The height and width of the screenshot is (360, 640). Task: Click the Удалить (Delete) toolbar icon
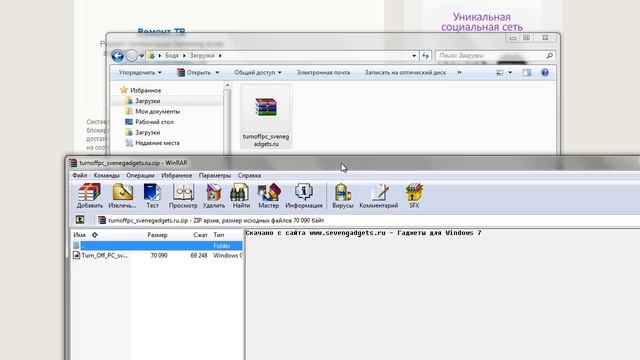point(213,196)
